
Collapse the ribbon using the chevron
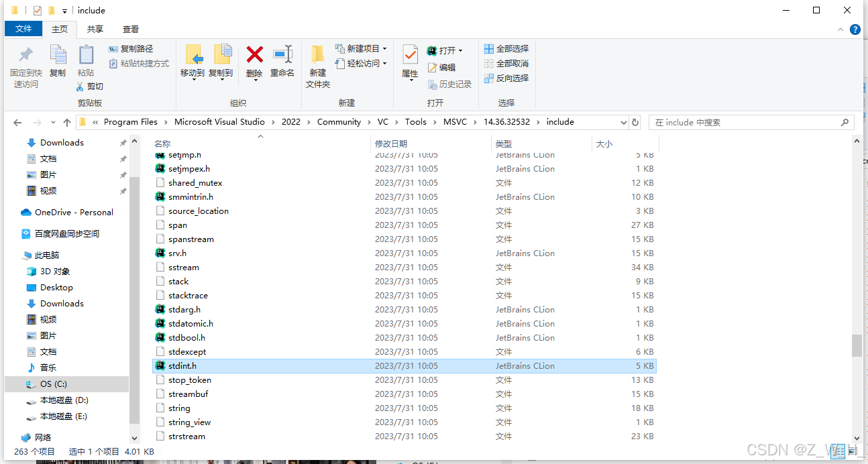tap(840, 30)
